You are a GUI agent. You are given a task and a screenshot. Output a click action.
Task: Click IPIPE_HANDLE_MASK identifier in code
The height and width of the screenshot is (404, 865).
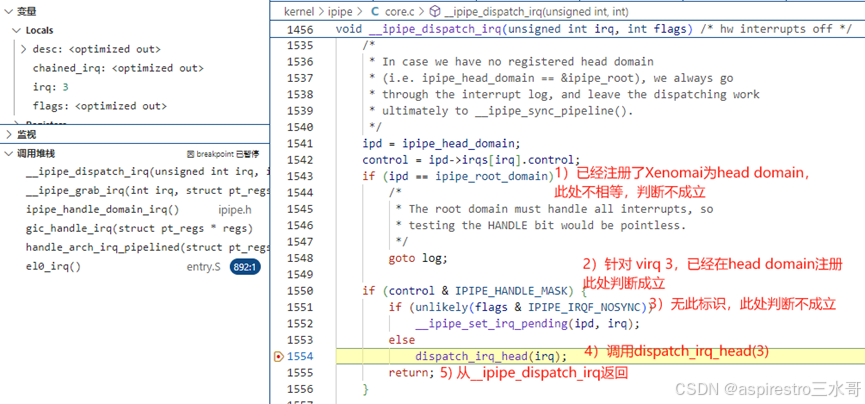point(510,291)
